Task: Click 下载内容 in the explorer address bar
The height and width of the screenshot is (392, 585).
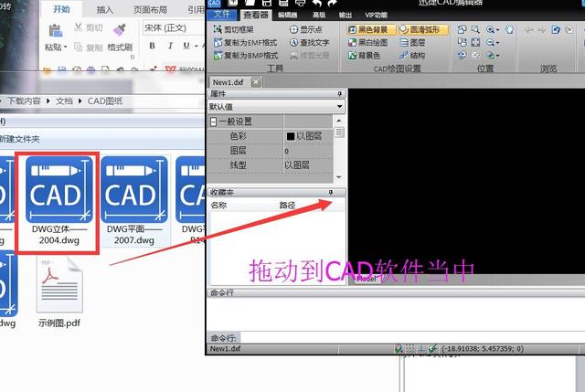Action: pyautogui.click(x=24, y=101)
